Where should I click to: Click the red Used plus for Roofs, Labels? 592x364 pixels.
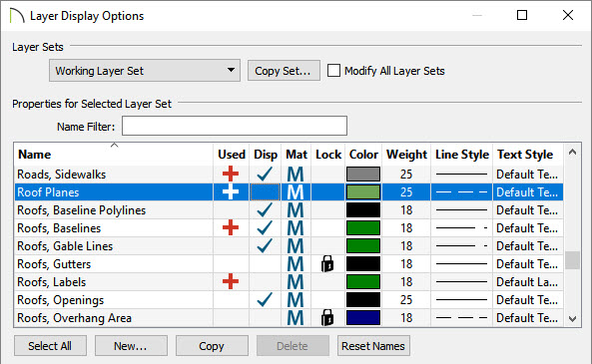231,282
